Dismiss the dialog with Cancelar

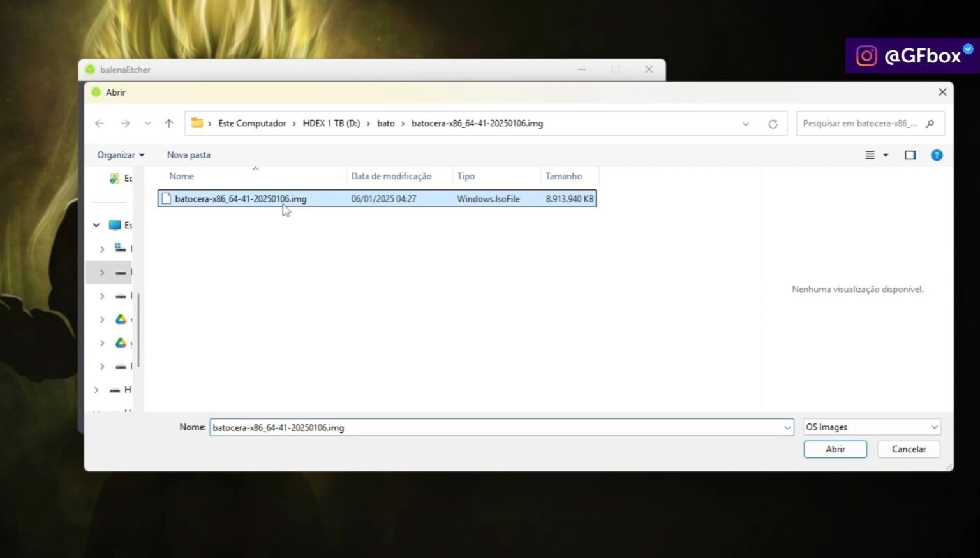point(909,449)
